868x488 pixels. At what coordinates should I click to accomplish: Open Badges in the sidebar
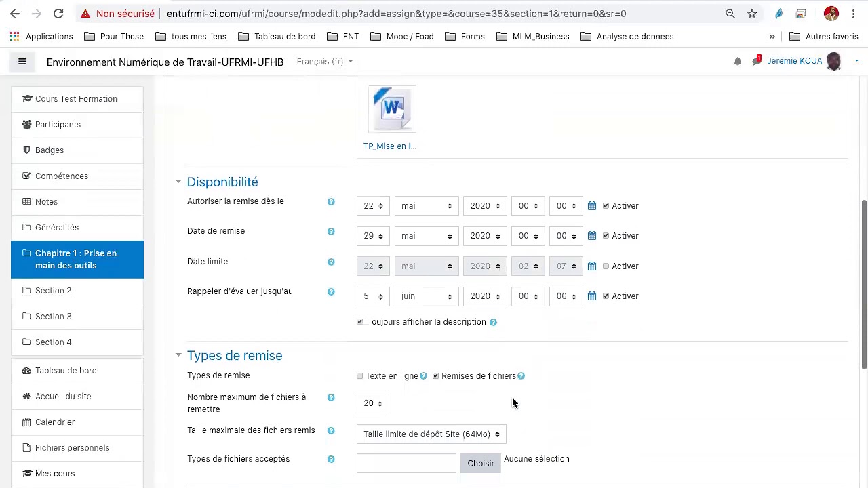click(x=77, y=150)
